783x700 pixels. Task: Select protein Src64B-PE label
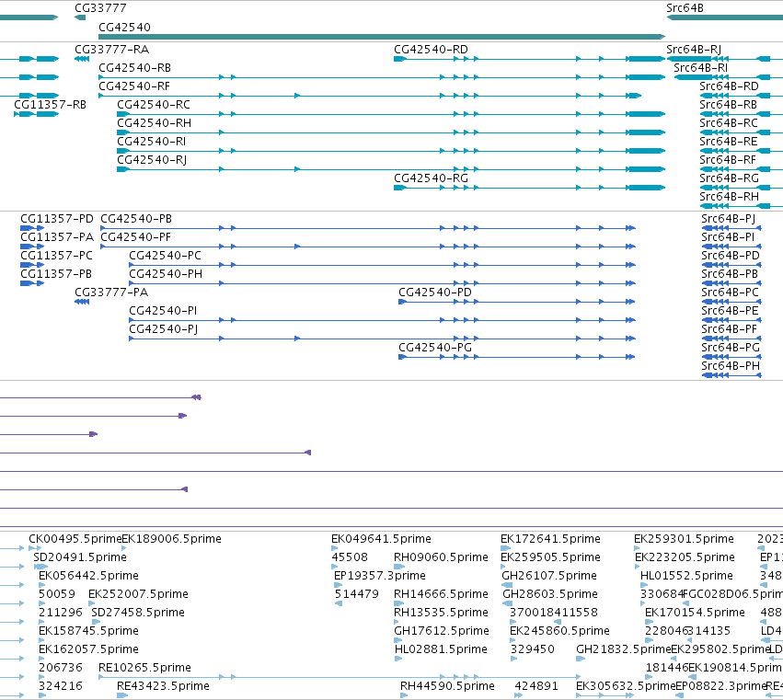[730, 311]
